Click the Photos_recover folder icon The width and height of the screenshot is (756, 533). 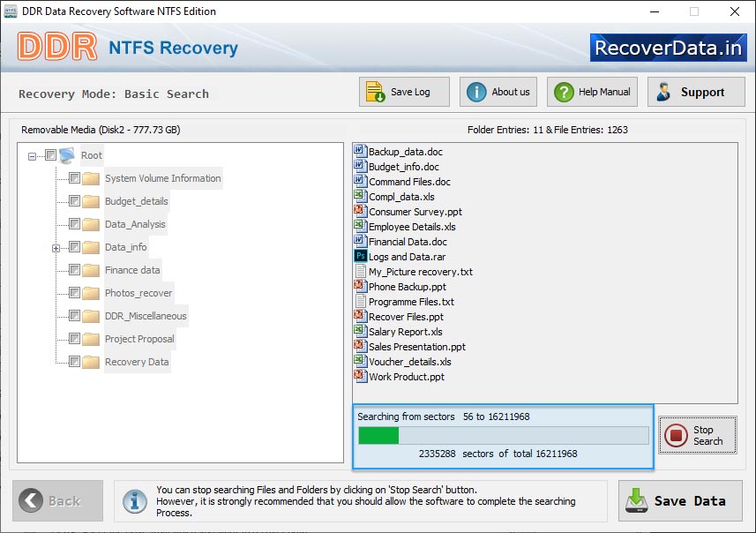click(91, 293)
